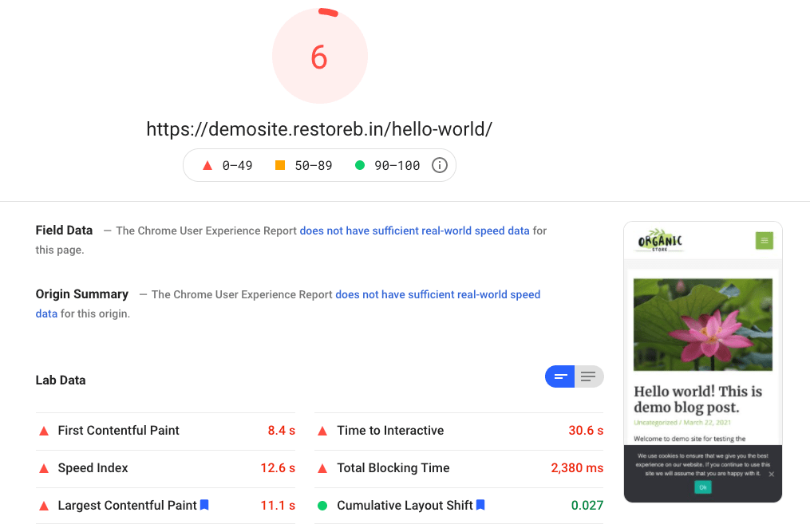Click the 11.1 s value
This screenshot has width=810, height=532.
pos(278,505)
